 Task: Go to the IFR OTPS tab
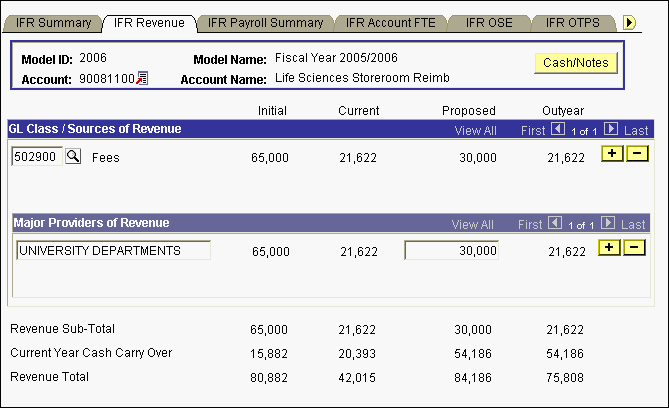pos(573,22)
